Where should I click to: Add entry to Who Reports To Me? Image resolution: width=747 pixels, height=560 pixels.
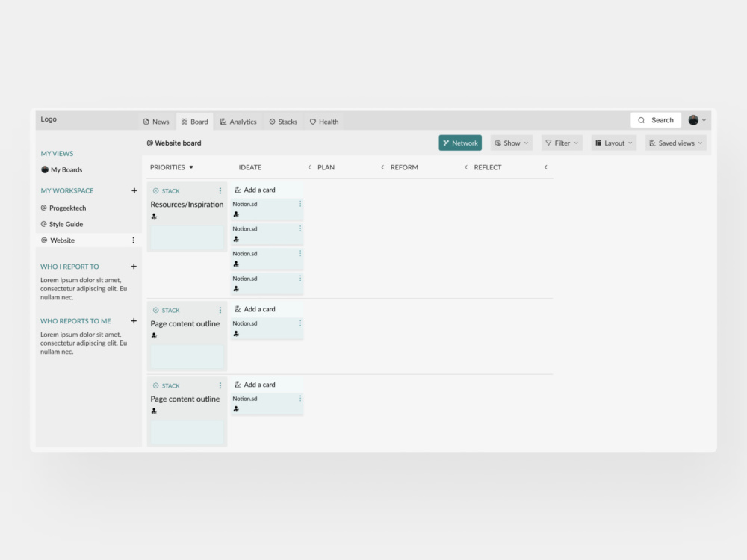tap(134, 321)
